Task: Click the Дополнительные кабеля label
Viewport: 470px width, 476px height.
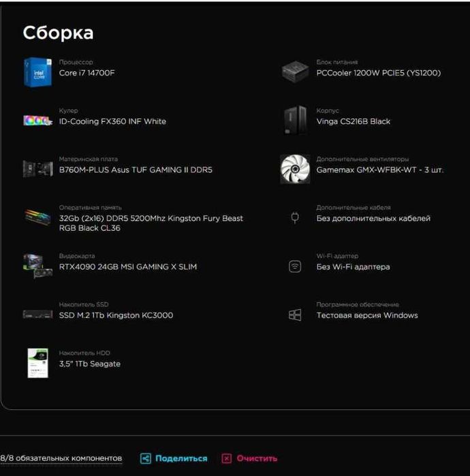Action: pyautogui.click(x=354, y=208)
